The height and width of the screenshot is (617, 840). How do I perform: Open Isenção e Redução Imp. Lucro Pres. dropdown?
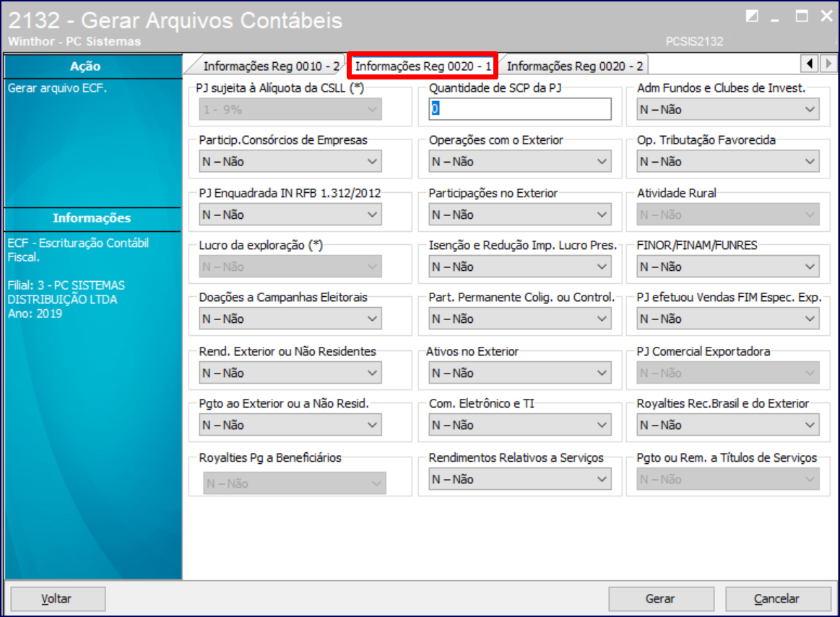pyautogui.click(x=519, y=267)
